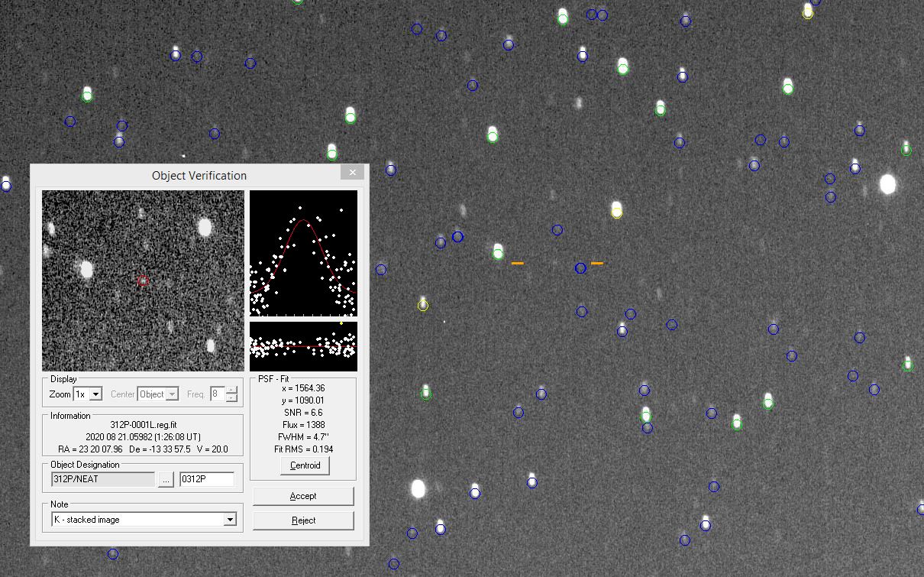The height and width of the screenshot is (577, 924).
Task: Click the right orange tick marker
Action: point(597,263)
